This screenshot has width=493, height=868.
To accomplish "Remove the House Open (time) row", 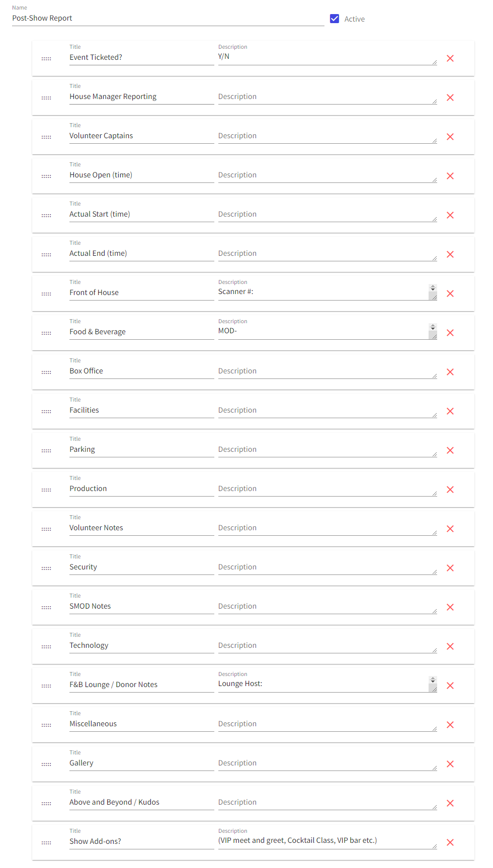I will click(x=450, y=176).
